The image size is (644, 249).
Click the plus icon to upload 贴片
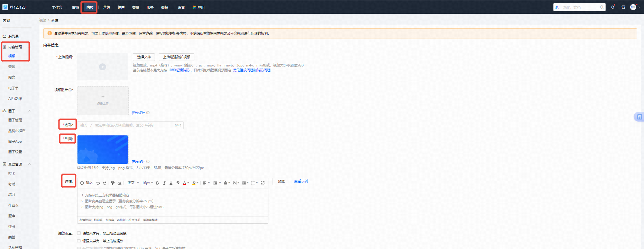[103, 97]
